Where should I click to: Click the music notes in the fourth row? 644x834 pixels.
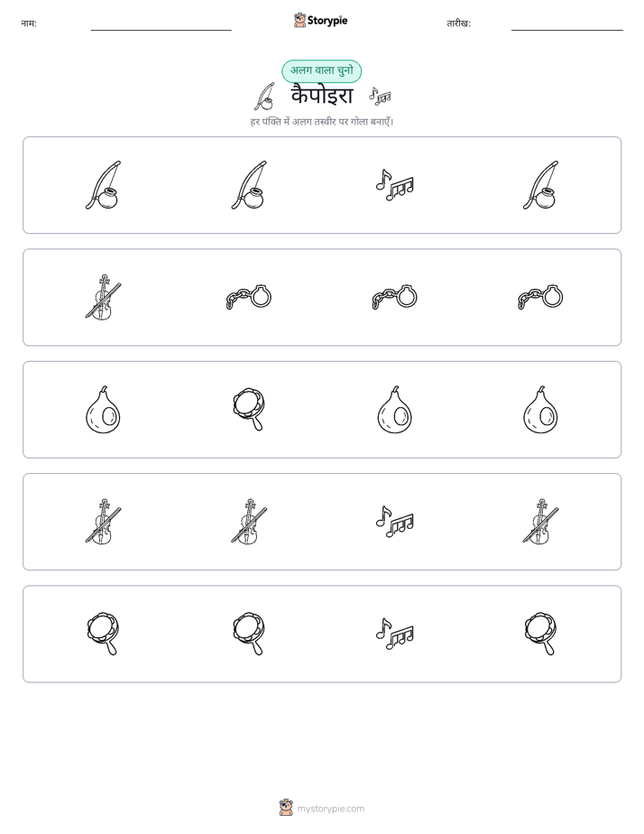[x=395, y=522]
